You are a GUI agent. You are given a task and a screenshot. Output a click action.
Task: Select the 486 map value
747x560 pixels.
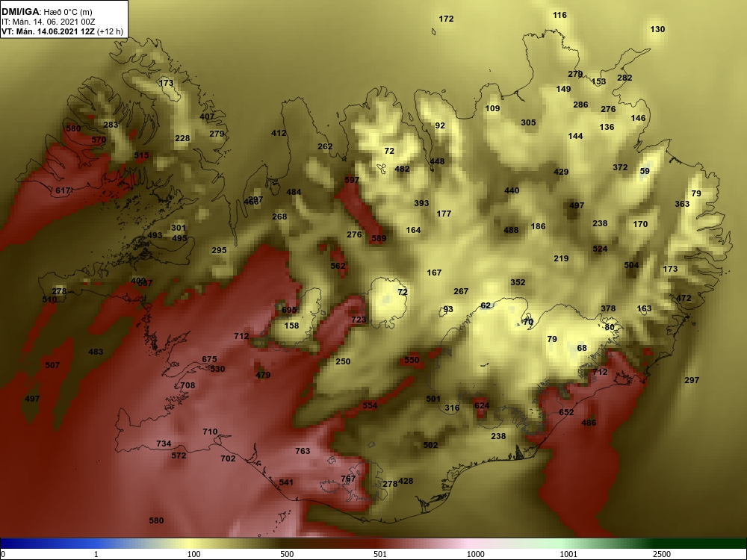589,423
